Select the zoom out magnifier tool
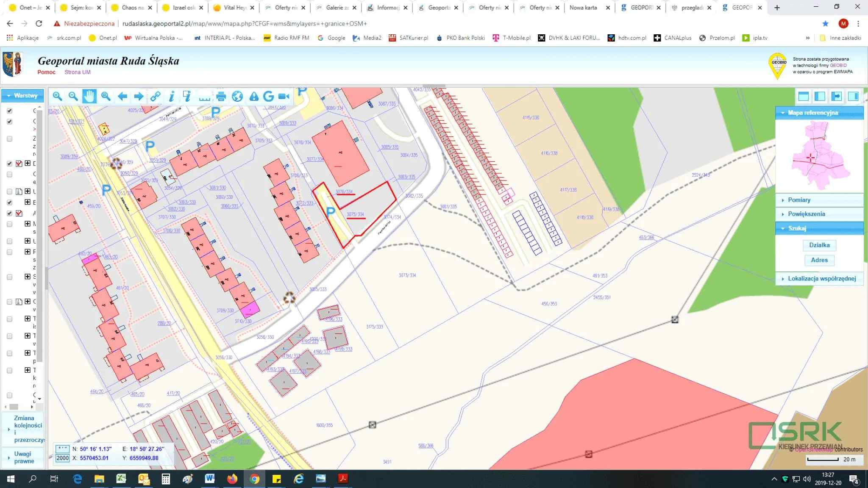This screenshot has width=868, height=488. pos(73,96)
